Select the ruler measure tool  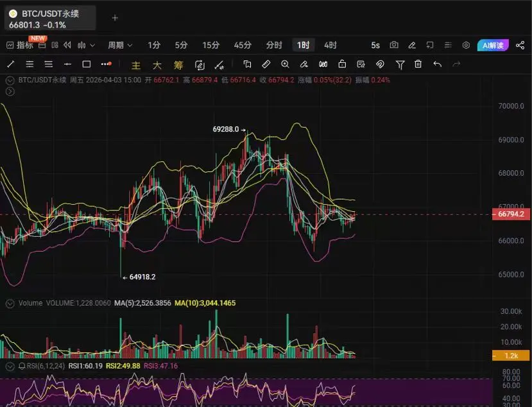(x=266, y=64)
